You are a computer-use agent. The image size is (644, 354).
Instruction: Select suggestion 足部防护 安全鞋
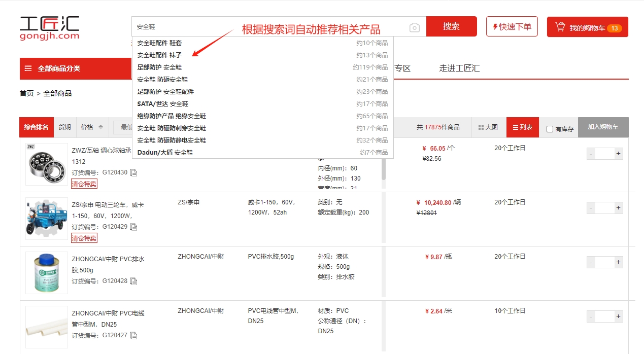click(262, 67)
